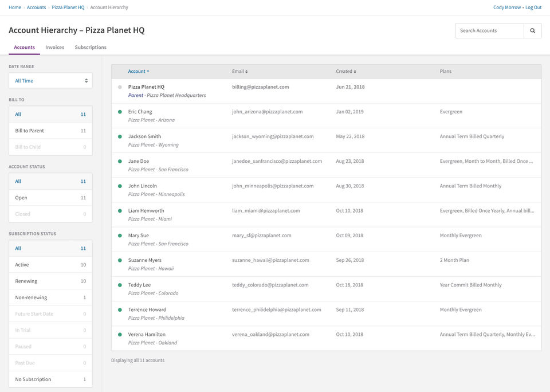
Task: Switch to the Invoices tab
Action: (55, 48)
